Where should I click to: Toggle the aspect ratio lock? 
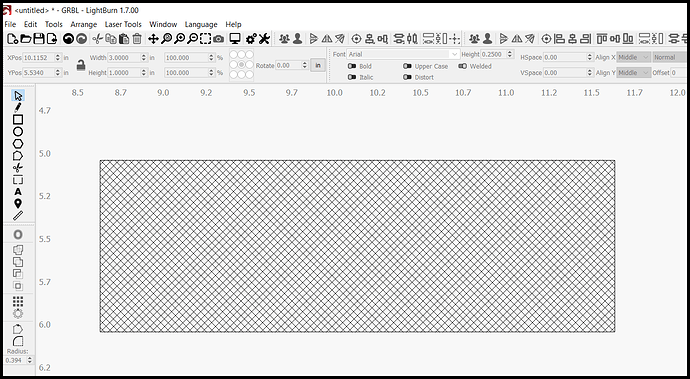pyautogui.click(x=81, y=65)
